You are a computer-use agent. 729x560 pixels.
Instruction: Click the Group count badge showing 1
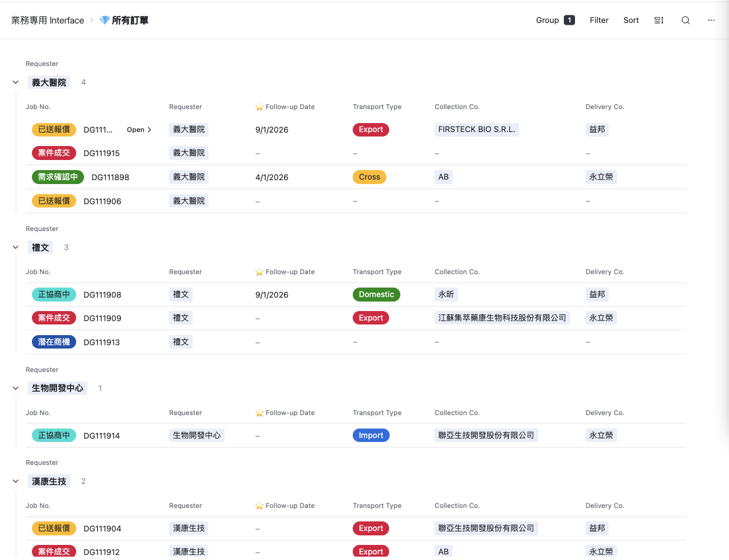569,20
